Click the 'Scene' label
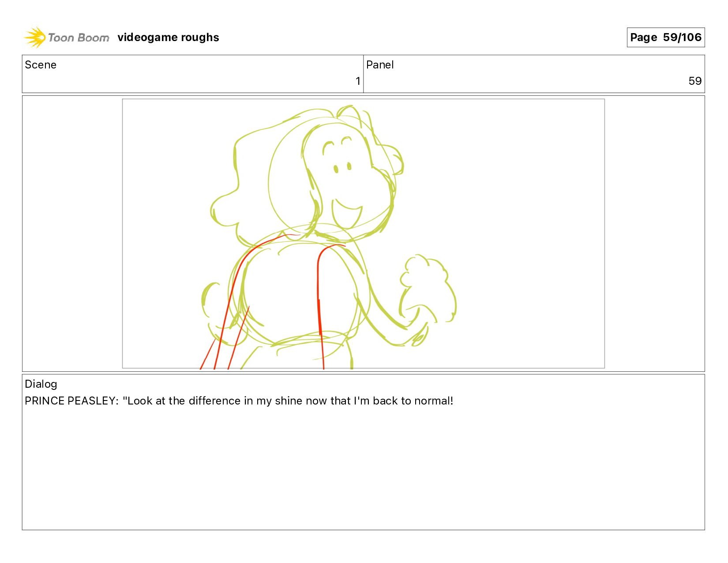Screen dimensions: 728x563 click(x=41, y=65)
